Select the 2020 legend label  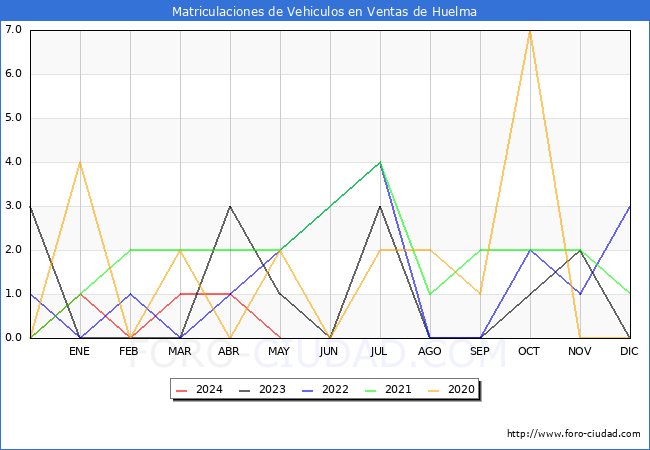click(461, 390)
